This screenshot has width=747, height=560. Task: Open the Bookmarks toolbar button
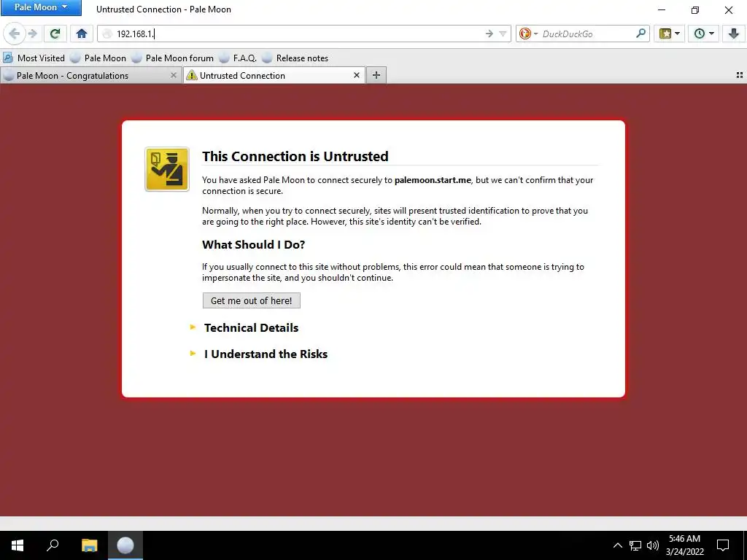665,34
